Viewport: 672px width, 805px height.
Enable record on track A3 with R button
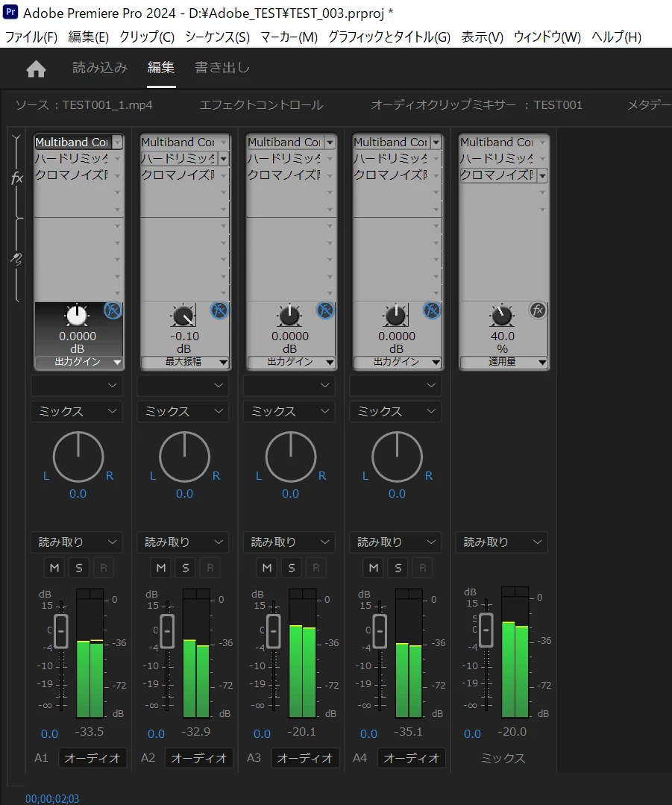tap(316, 568)
